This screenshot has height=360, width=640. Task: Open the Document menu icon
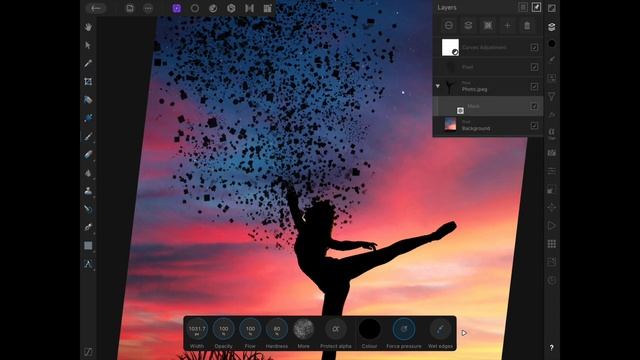pyautogui.click(x=130, y=8)
